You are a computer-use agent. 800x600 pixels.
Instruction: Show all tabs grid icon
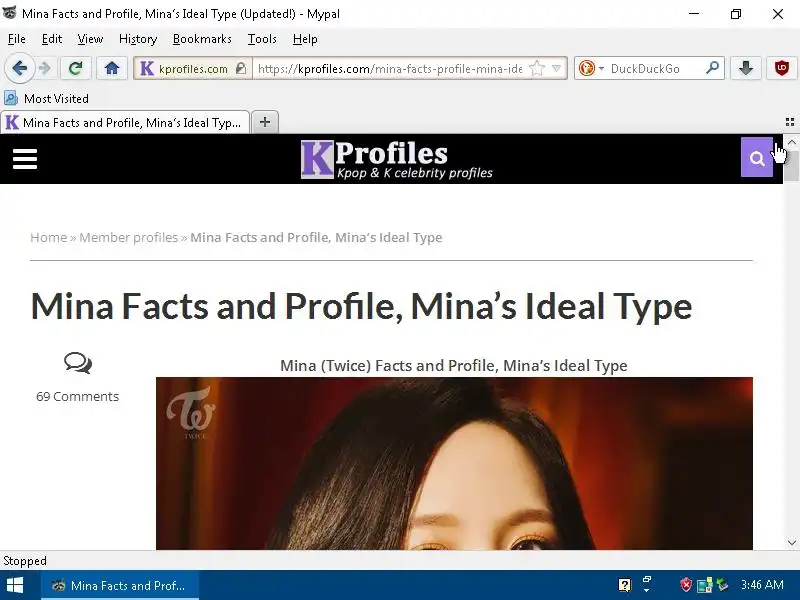[789, 122]
